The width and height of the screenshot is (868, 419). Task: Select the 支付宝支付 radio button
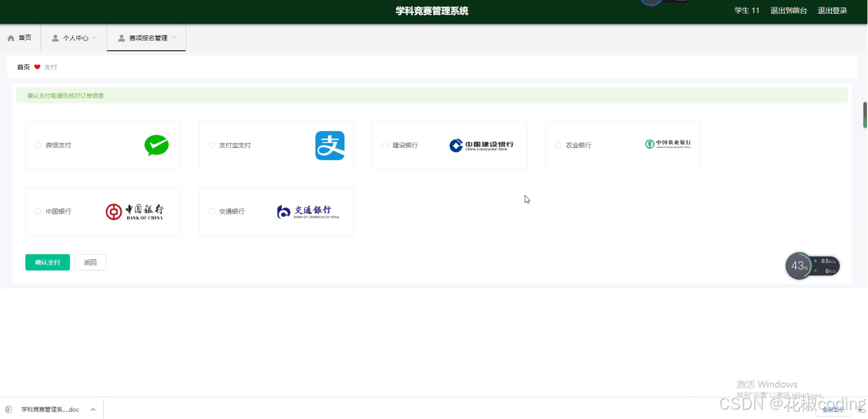[211, 146]
